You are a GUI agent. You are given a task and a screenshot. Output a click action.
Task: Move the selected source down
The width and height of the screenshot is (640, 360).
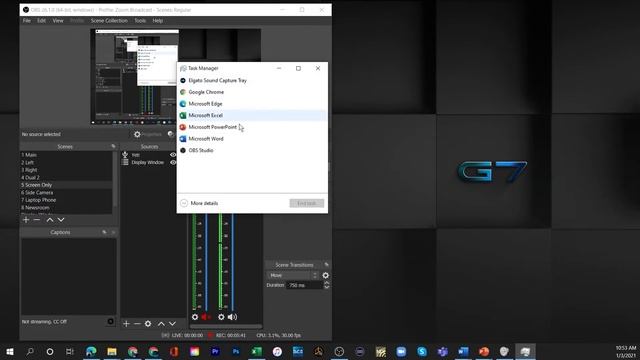[x=172, y=323]
